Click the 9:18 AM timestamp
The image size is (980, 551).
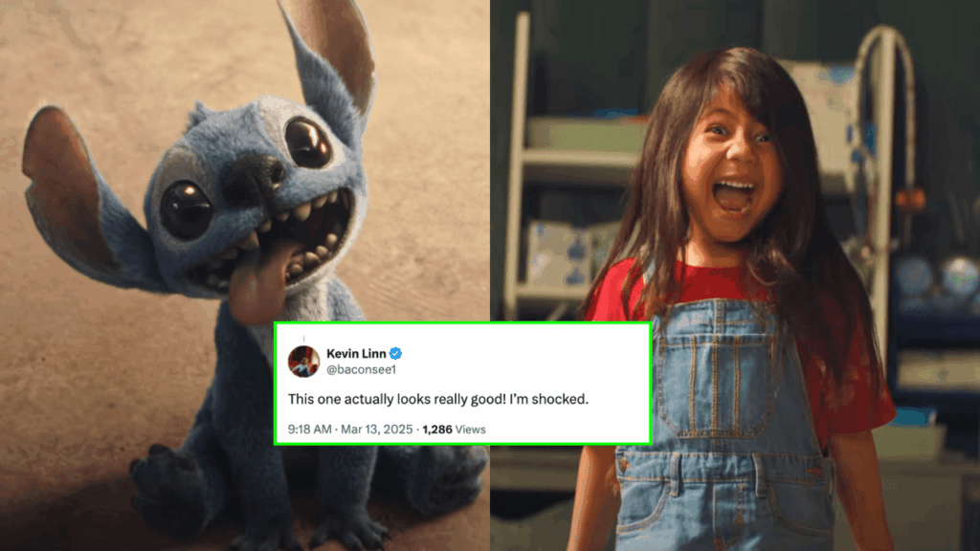click(x=309, y=430)
